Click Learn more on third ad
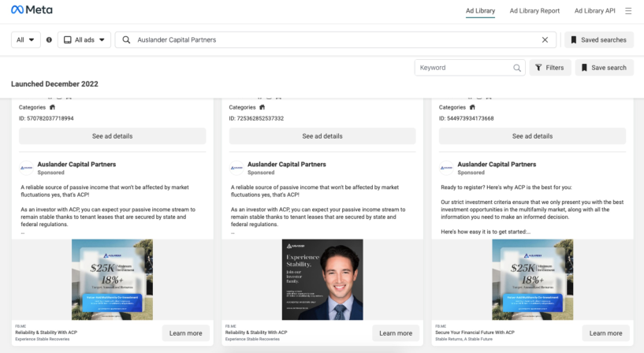Screen dimensions: 644x353 point(605,333)
